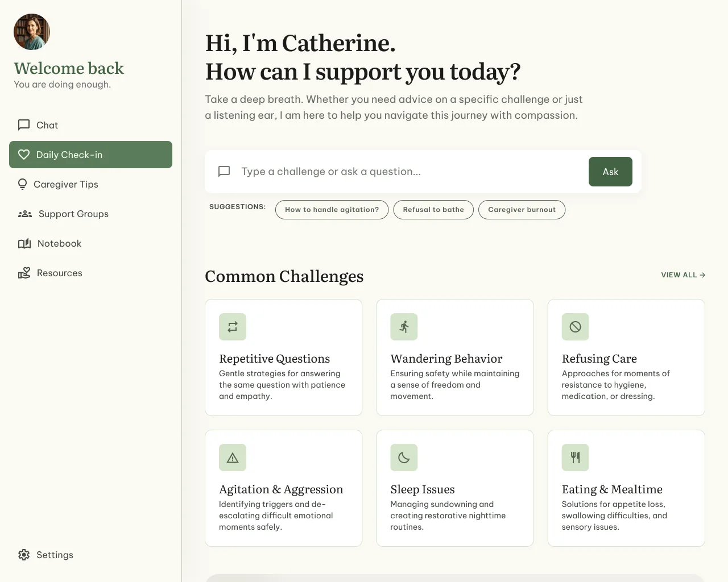
Task: Navigate to Resources
Action: 90,273
